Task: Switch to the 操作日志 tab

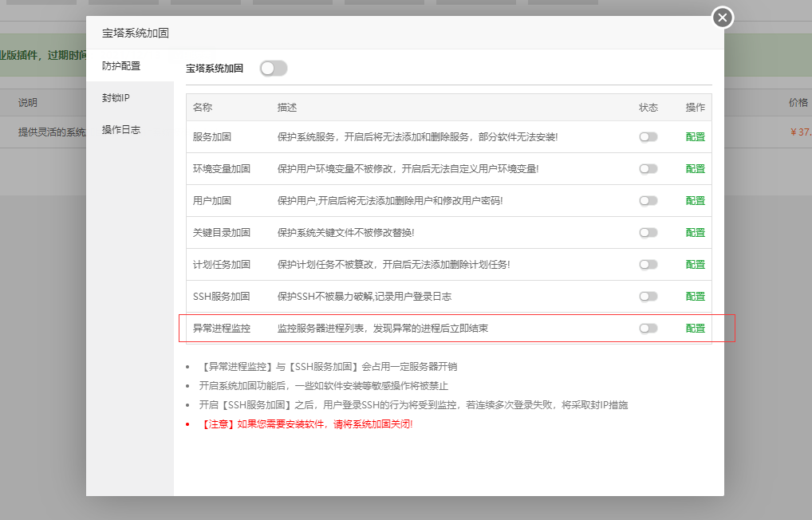Action: point(130,129)
